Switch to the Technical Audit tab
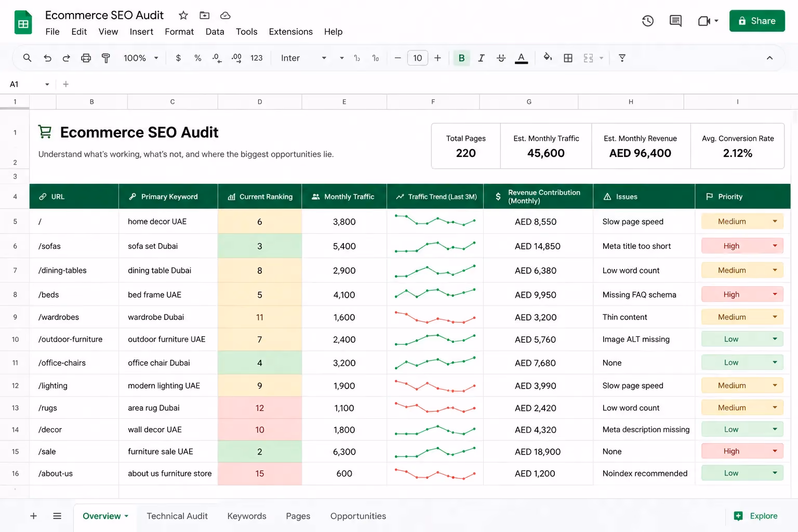This screenshot has height=532, width=798. tap(177, 516)
